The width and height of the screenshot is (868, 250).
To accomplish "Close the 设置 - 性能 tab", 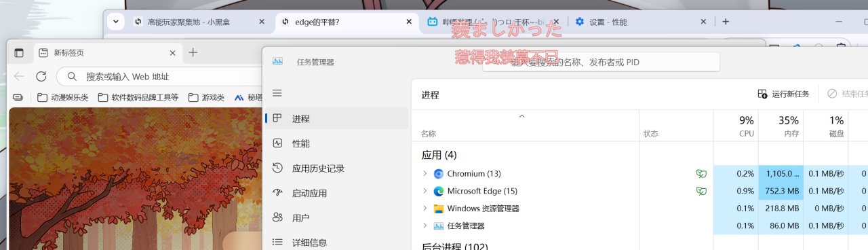I will (x=703, y=22).
